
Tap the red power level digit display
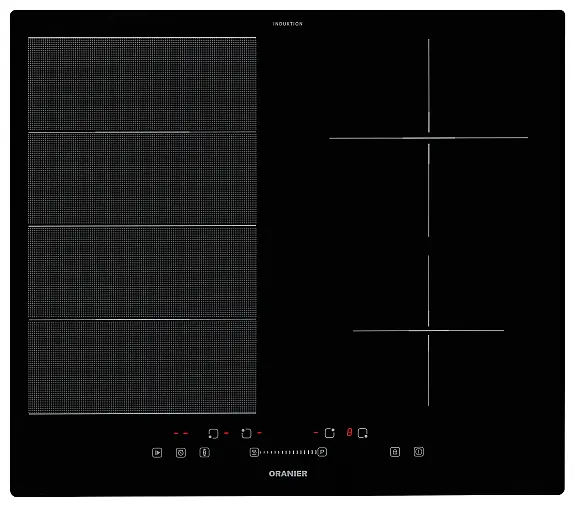click(x=349, y=433)
